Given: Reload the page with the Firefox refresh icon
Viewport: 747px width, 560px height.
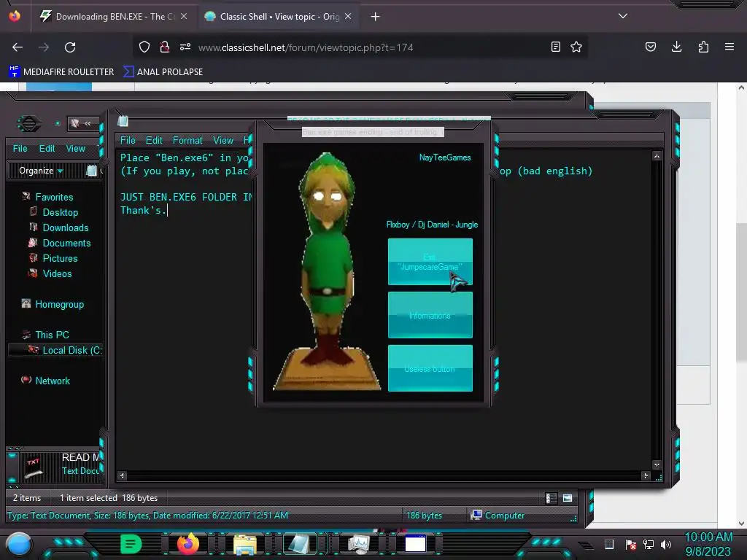Looking at the screenshot, I should [x=70, y=47].
